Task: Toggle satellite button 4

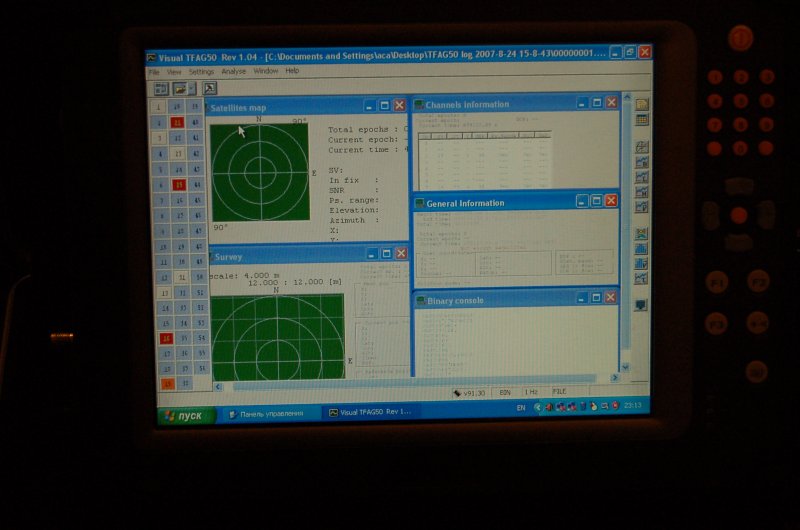Action: [160, 154]
